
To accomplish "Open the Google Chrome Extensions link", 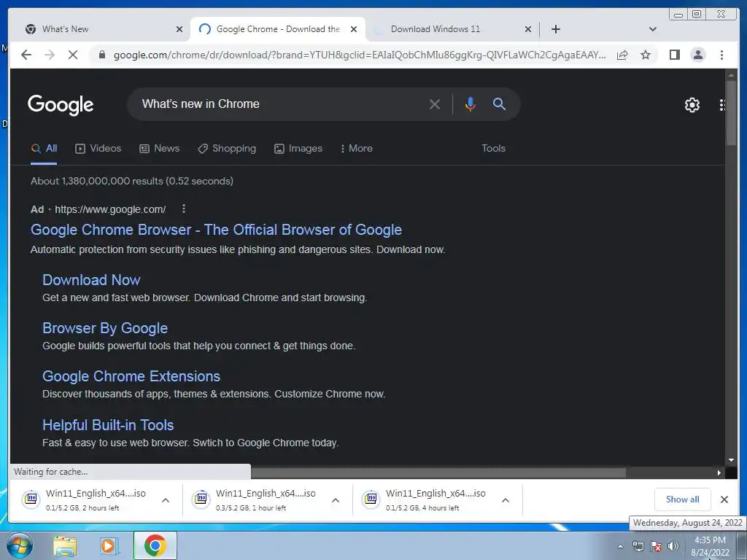I will click(x=131, y=376).
